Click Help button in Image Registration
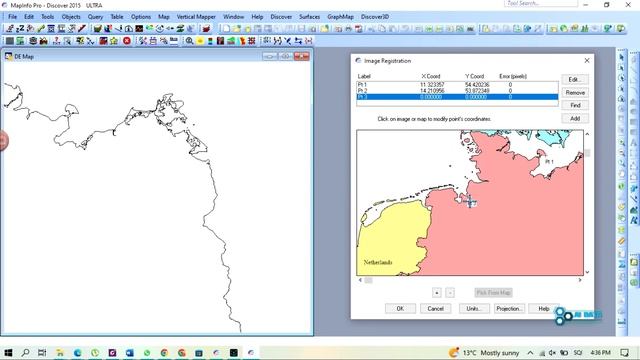Screen dimensions: 640x360 tap(544, 309)
